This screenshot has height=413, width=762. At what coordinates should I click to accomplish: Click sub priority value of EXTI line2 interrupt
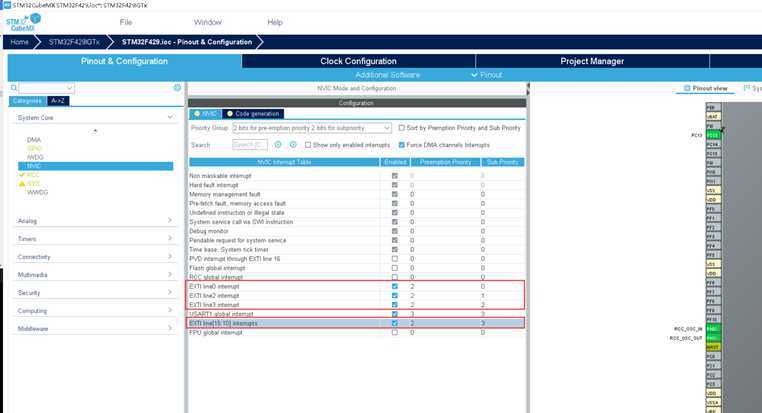pyautogui.click(x=483, y=295)
